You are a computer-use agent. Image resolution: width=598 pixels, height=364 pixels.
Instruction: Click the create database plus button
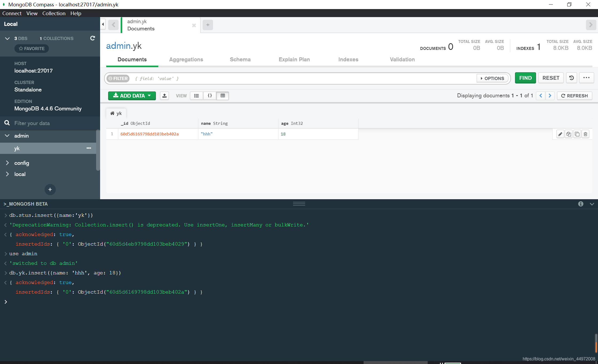coord(50,190)
